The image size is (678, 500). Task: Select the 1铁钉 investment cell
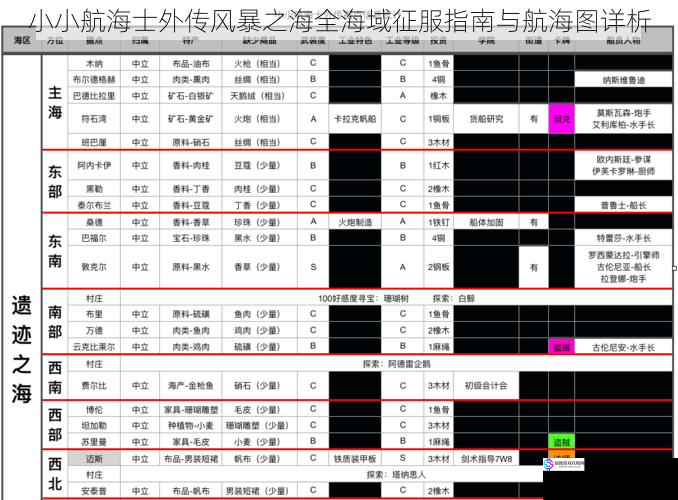pos(438,222)
